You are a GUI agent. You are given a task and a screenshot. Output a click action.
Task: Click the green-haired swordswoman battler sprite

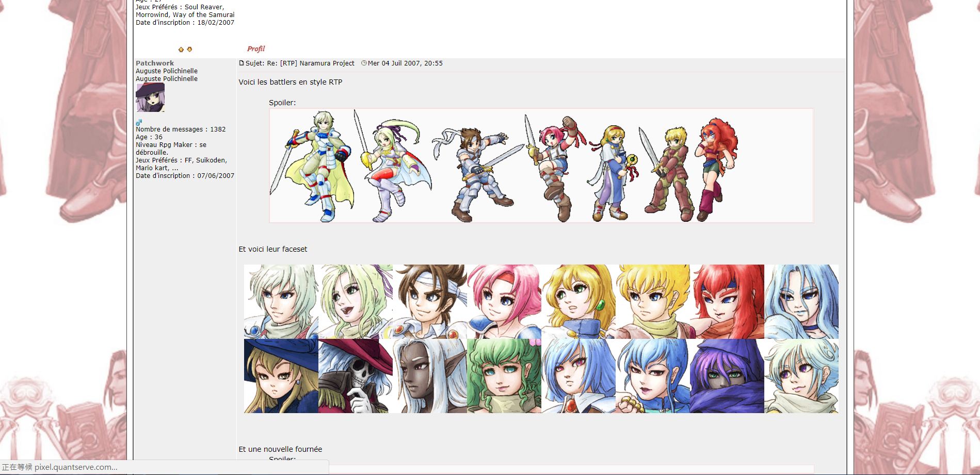[x=393, y=166]
